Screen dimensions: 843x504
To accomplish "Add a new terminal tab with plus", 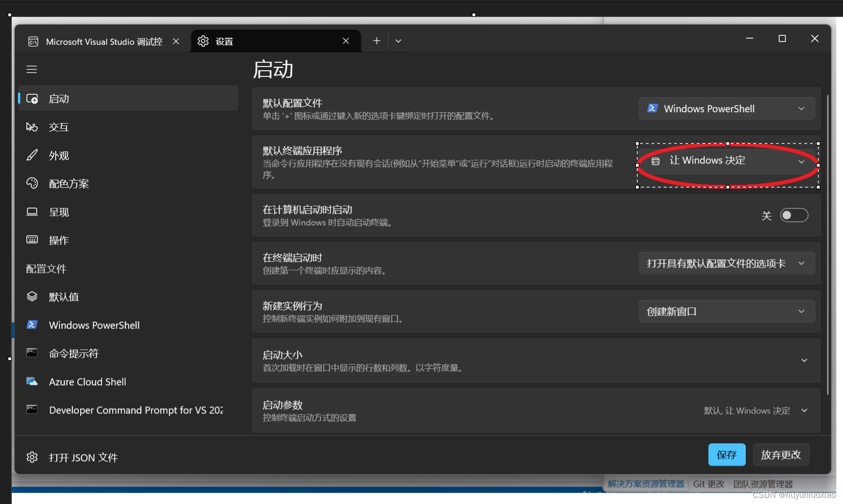I will (x=376, y=41).
